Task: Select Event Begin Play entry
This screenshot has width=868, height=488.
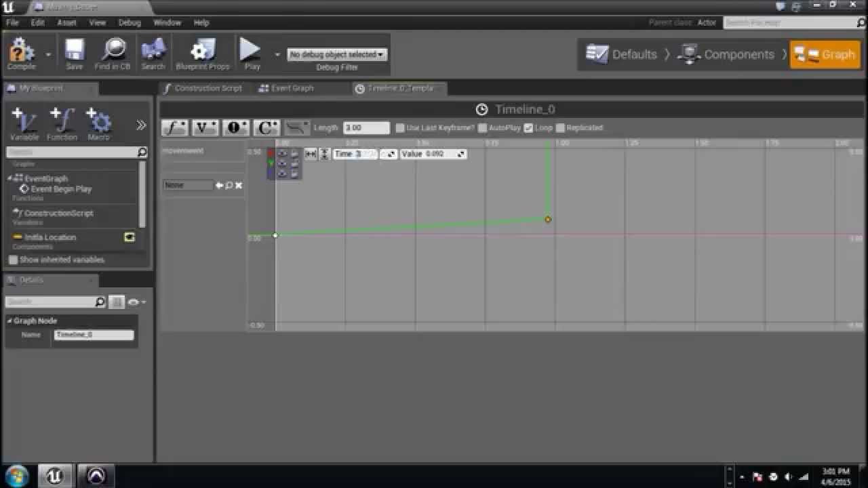Action: click(61, 189)
